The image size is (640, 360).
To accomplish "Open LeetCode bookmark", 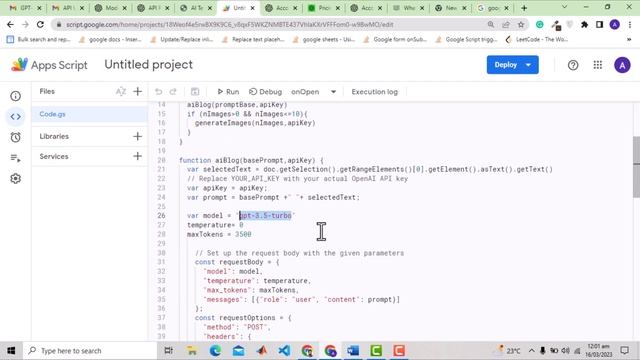I will (x=536, y=40).
